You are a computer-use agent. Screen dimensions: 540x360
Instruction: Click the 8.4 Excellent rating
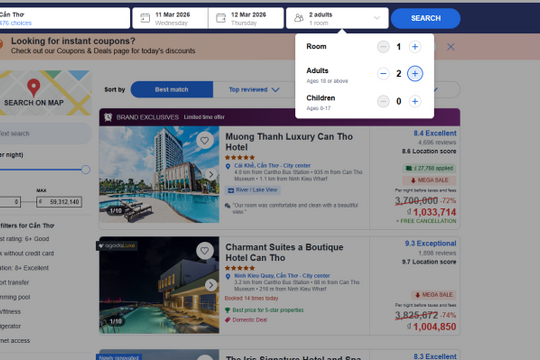[x=435, y=133]
